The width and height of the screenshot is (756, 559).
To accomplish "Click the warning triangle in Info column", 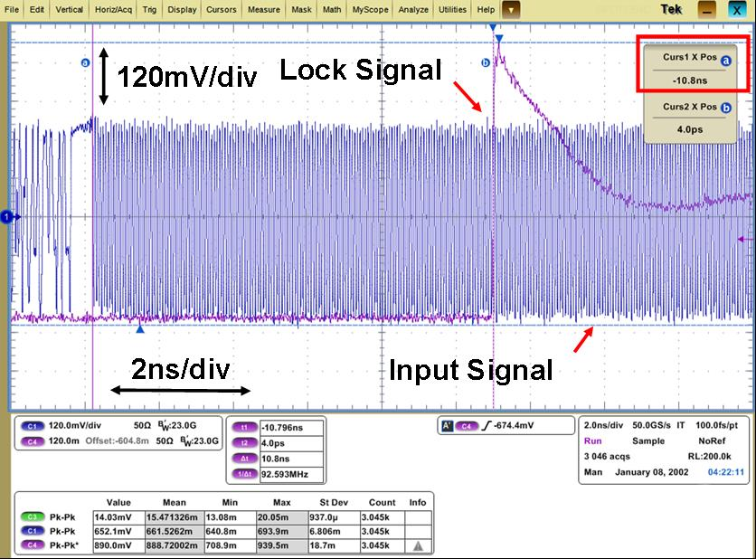I will [417, 546].
